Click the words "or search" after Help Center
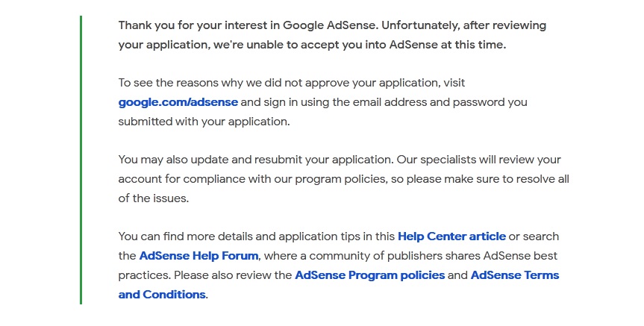This screenshot has height=326, width=644. point(534,236)
